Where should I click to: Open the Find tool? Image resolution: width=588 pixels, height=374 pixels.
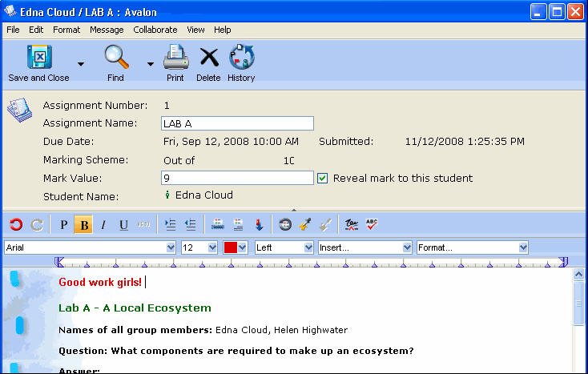pyautogui.click(x=116, y=58)
